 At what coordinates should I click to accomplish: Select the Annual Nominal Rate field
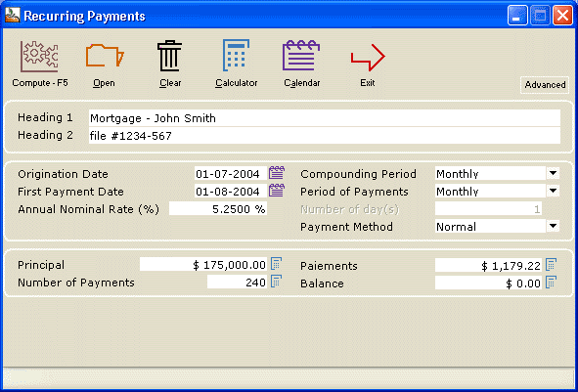(218, 209)
